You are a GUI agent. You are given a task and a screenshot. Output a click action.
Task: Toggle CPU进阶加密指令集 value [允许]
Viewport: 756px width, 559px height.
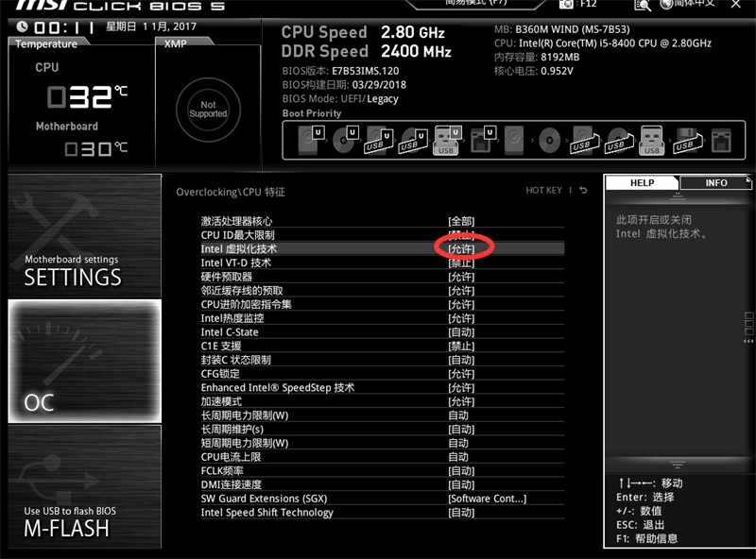pos(461,304)
